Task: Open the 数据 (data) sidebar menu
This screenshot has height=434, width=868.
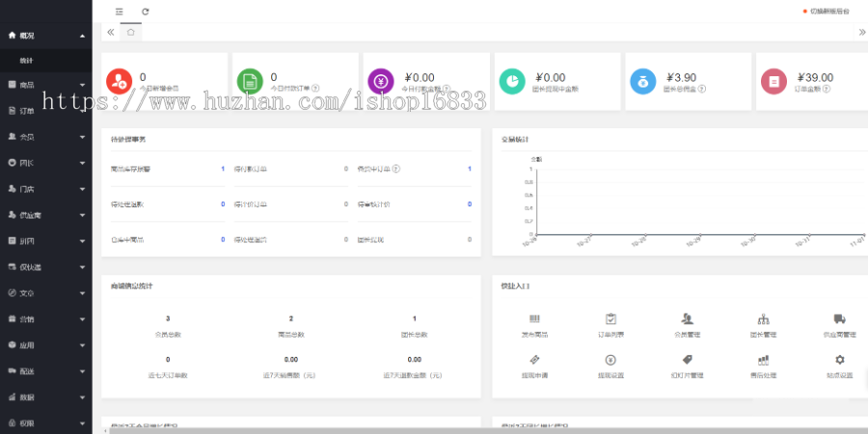Action: pos(46,397)
